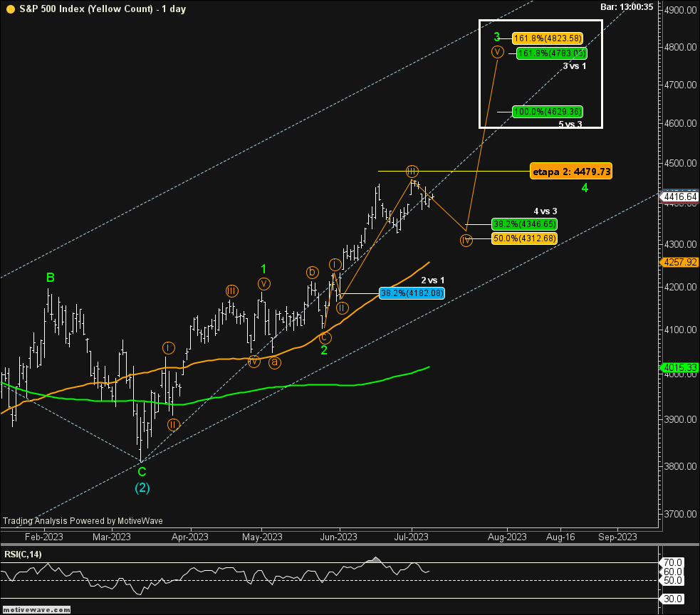This screenshot has width=700, height=615.
Task: Click the orange circled b wave label
Action: (x=312, y=272)
